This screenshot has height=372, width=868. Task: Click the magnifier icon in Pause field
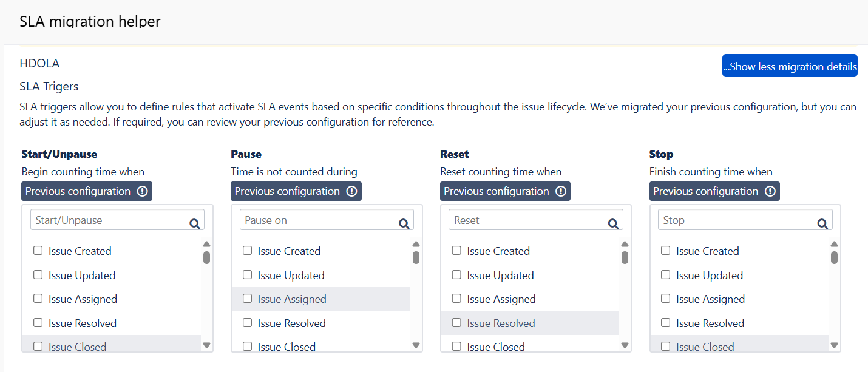click(x=404, y=223)
